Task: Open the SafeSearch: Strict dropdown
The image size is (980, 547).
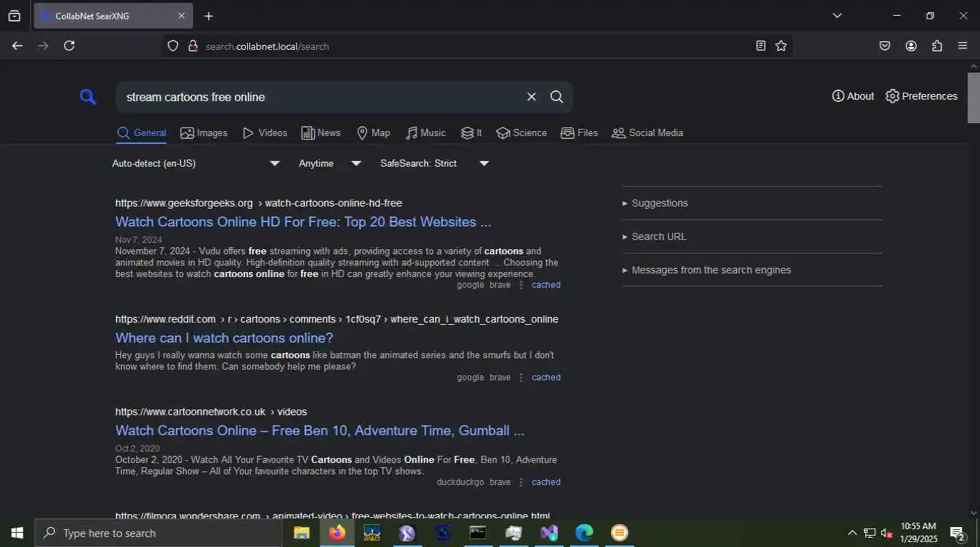Action: 434,163
